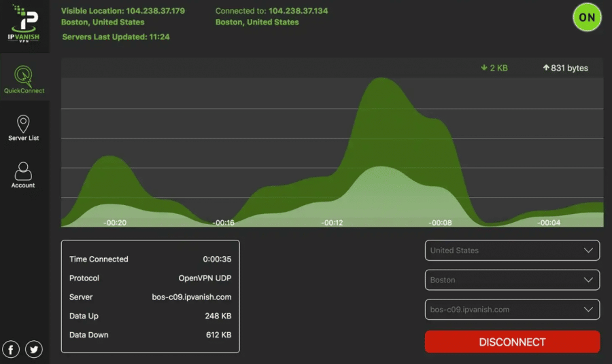Open the Twitter page link icon
The width and height of the screenshot is (612, 364).
tap(34, 349)
